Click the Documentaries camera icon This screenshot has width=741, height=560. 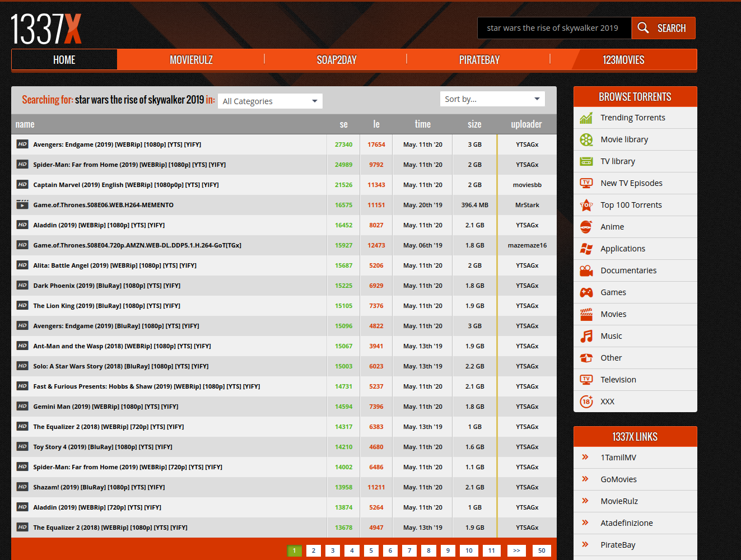pyautogui.click(x=586, y=271)
